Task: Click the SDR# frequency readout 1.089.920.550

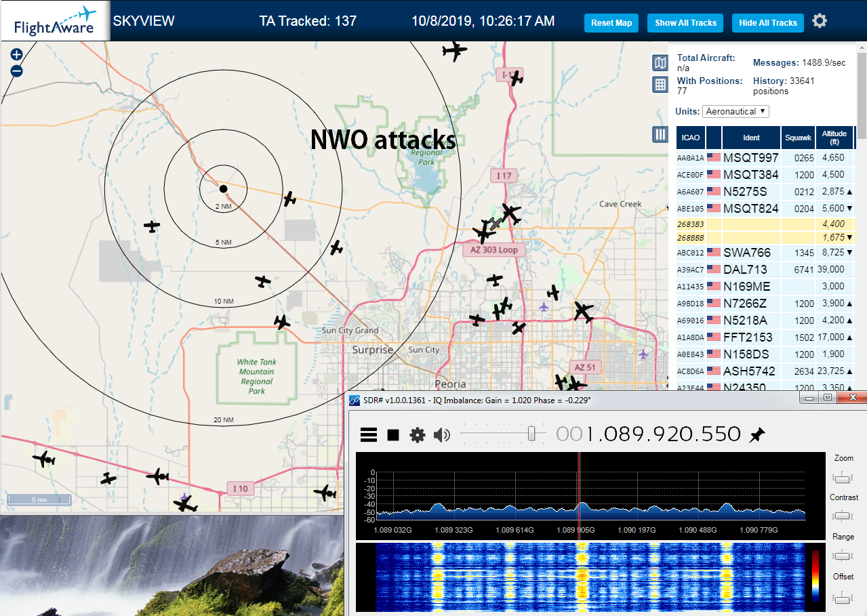Action: pos(649,434)
